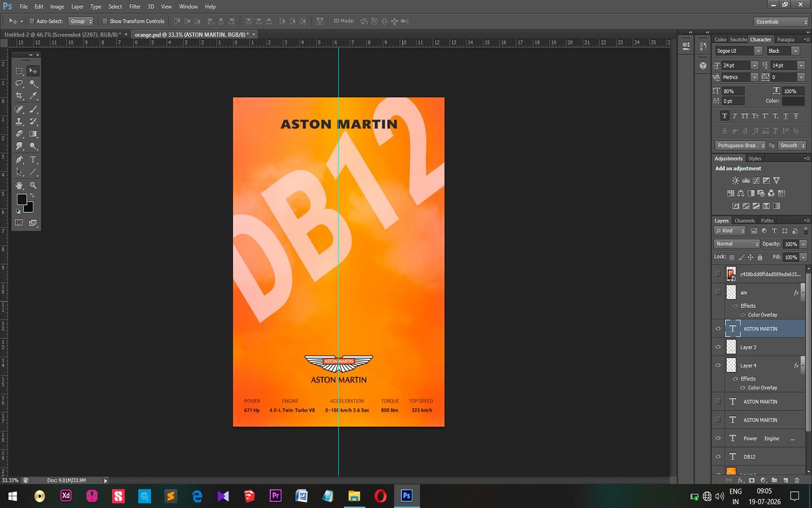The height and width of the screenshot is (508, 812).
Task: Add a Curves adjustment
Action: (x=756, y=180)
